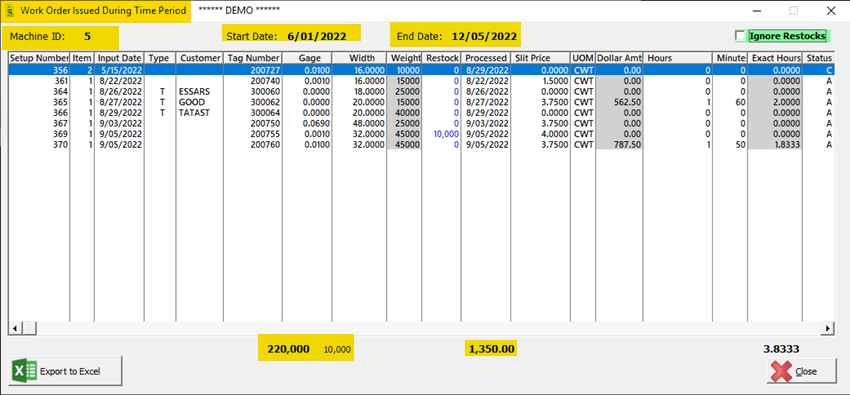Click the End Date value 12/05/2022
The width and height of the screenshot is (850, 395).
point(484,36)
